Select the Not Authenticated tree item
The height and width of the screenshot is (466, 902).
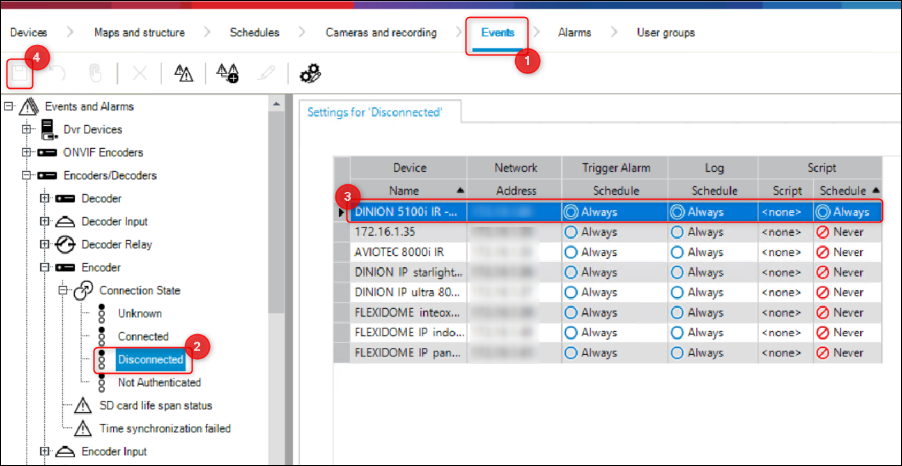tap(158, 382)
